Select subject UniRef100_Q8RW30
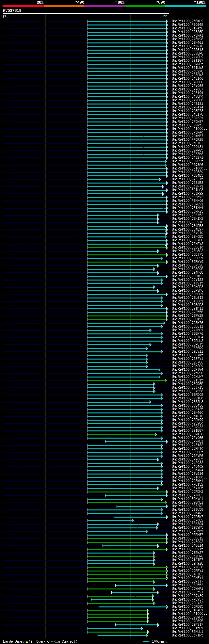Image resolution: width=209 pixels, height=644 pixels. pyautogui.click(x=187, y=434)
